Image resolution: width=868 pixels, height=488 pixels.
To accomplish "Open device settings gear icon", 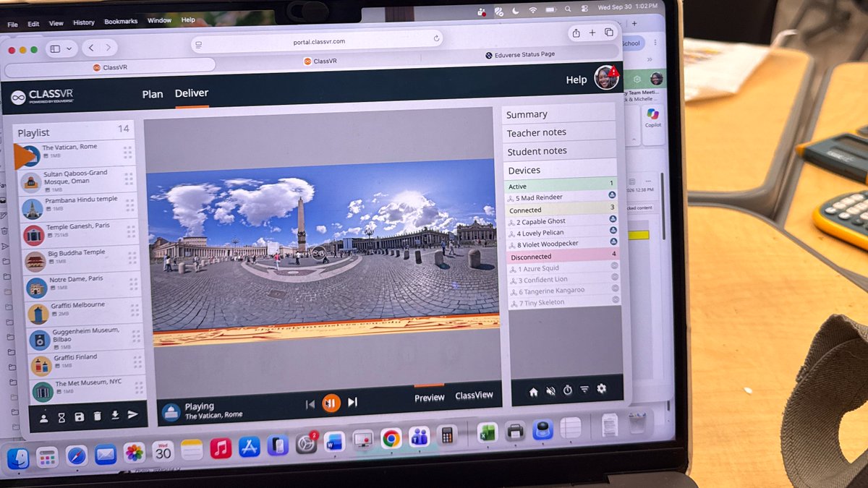I will pyautogui.click(x=601, y=389).
